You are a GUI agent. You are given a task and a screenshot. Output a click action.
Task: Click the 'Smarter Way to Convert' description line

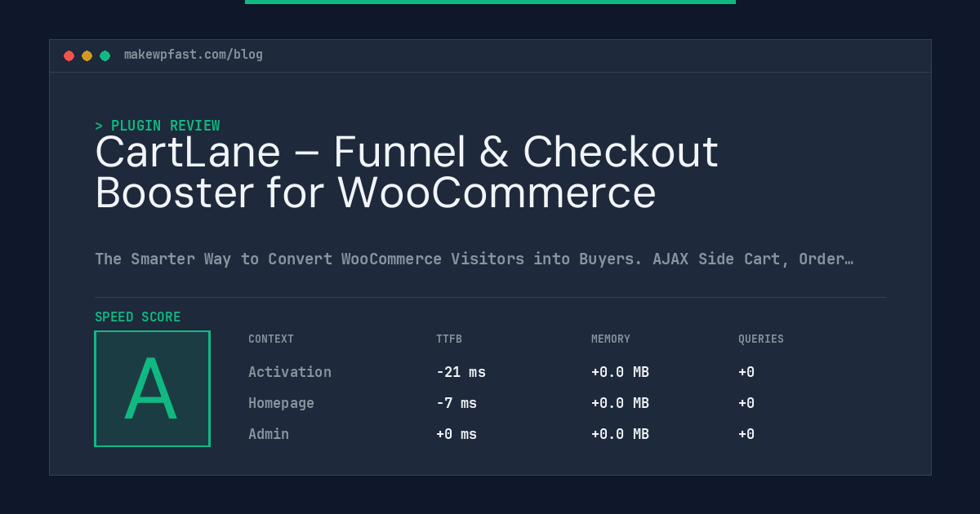point(474,259)
